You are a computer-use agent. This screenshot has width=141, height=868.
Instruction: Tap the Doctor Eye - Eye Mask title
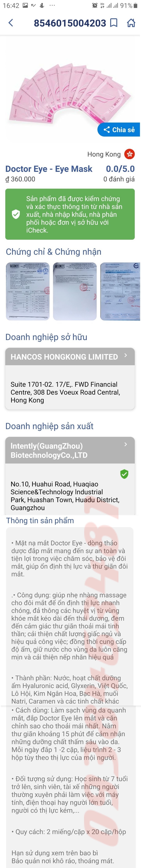pos(49,169)
